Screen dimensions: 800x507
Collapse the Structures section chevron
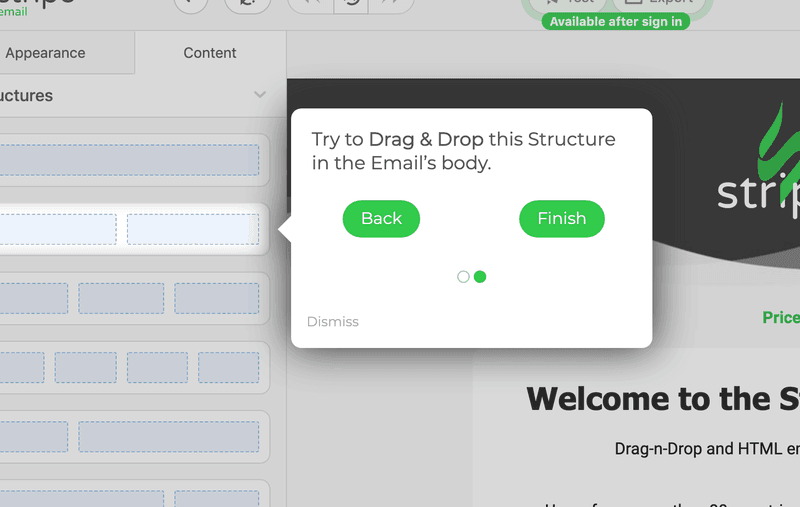click(x=260, y=95)
